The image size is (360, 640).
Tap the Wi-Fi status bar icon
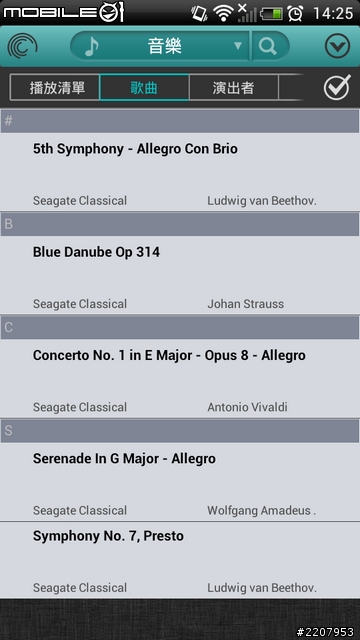pyautogui.click(x=223, y=13)
